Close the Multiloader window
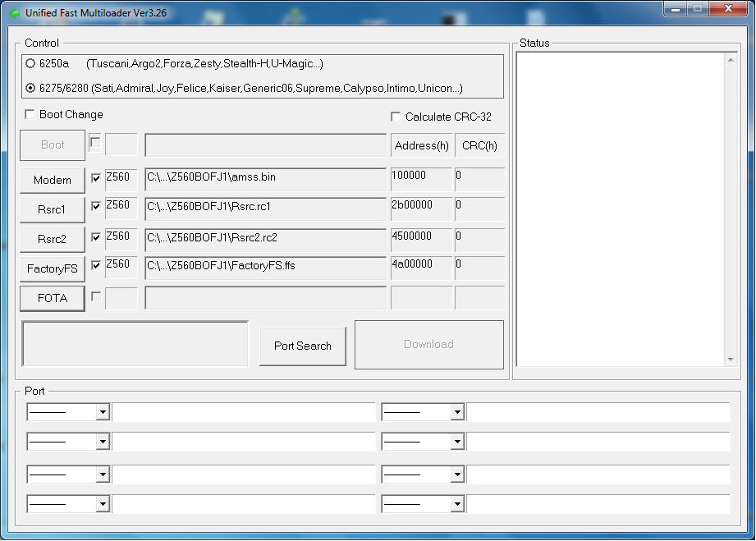 tap(729, 9)
